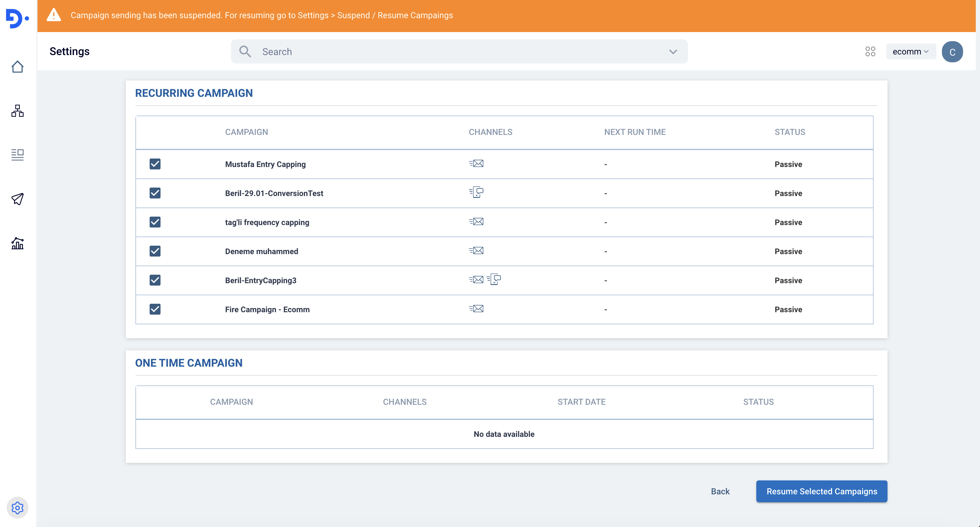Click the blue D logo

[17, 18]
